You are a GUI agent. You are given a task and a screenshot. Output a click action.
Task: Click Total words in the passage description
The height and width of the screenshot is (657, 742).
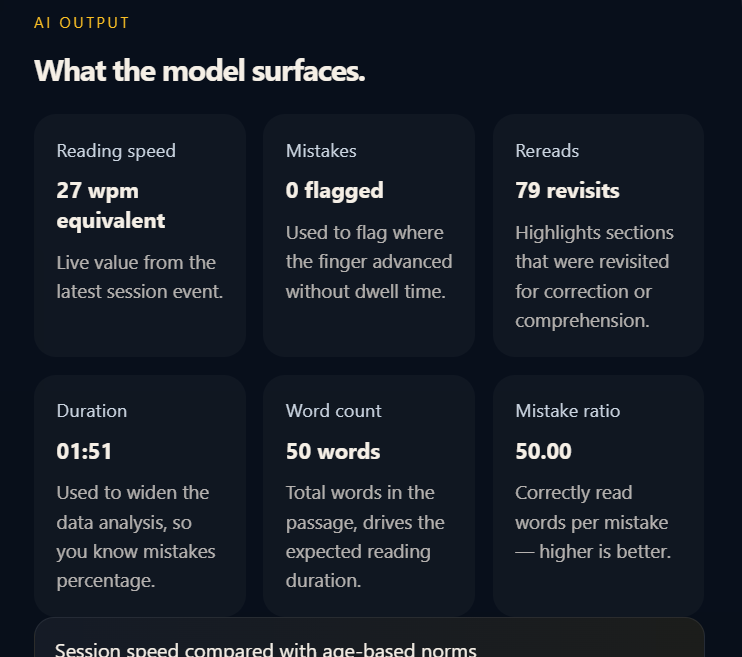[x=365, y=536]
